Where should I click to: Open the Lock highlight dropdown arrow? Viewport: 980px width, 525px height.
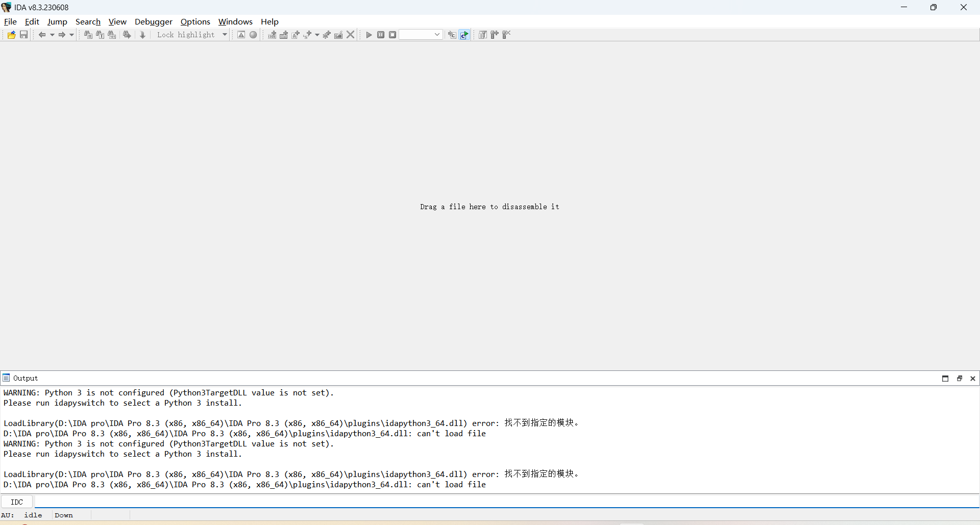[225, 34]
